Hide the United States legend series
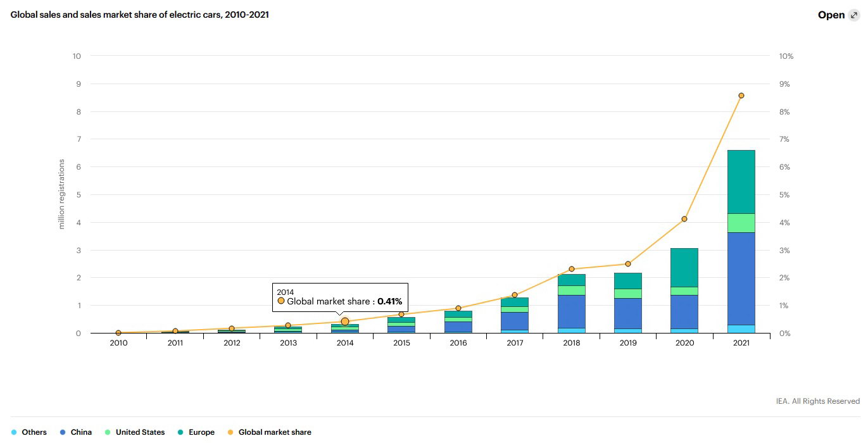The width and height of the screenshot is (868, 443). point(140,432)
